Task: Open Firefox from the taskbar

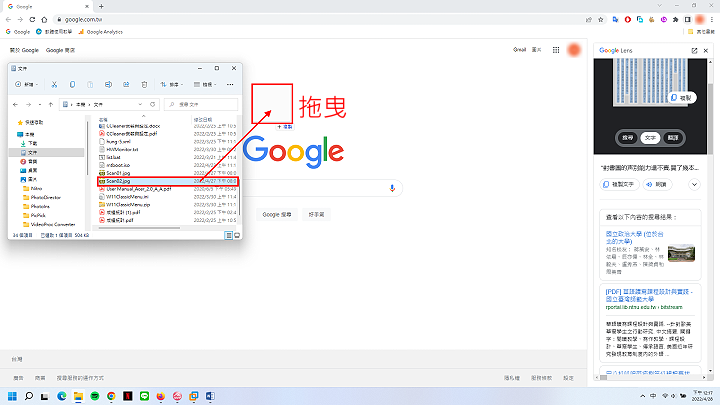Action: tap(161, 396)
